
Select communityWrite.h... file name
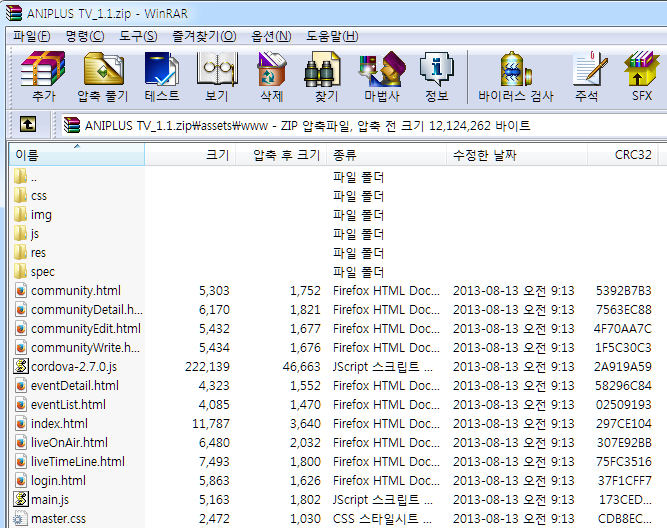[85, 348]
